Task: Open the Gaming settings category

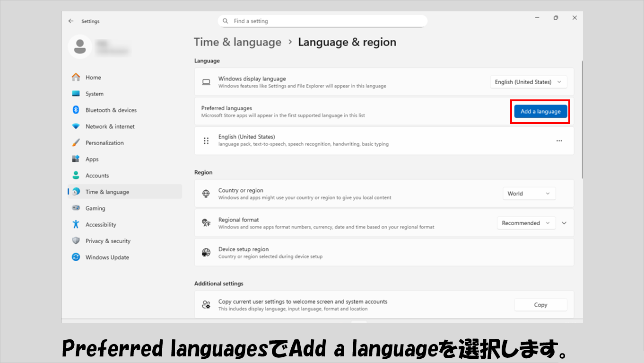Action: pyautogui.click(x=95, y=208)
